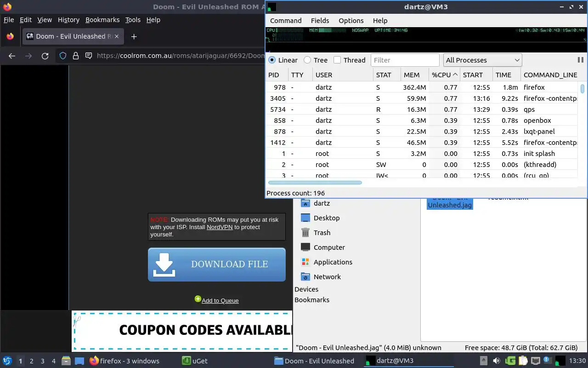Sort processes by USER column header

click(343, 75)
